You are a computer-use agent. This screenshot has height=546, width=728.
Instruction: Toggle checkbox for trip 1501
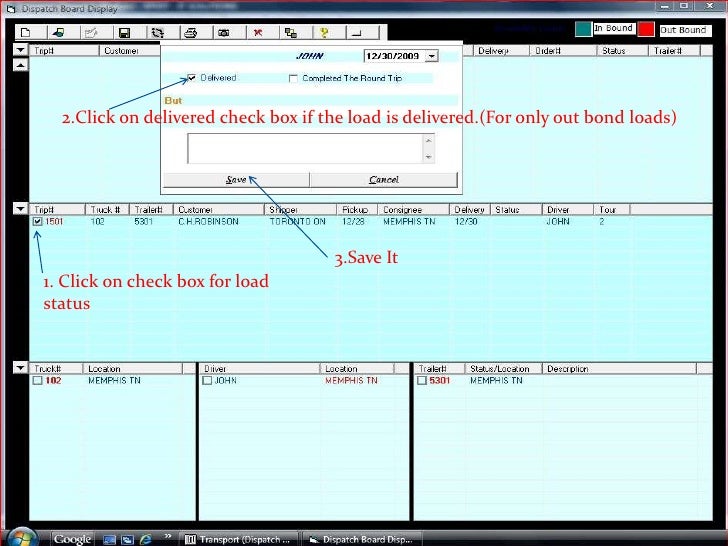(x=38, y=222)
